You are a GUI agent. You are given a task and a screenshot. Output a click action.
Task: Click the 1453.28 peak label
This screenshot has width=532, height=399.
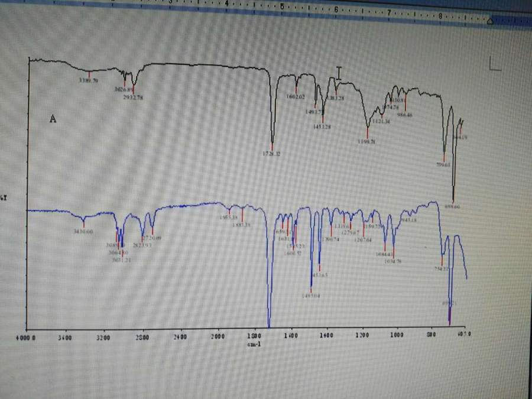point(322,126)
